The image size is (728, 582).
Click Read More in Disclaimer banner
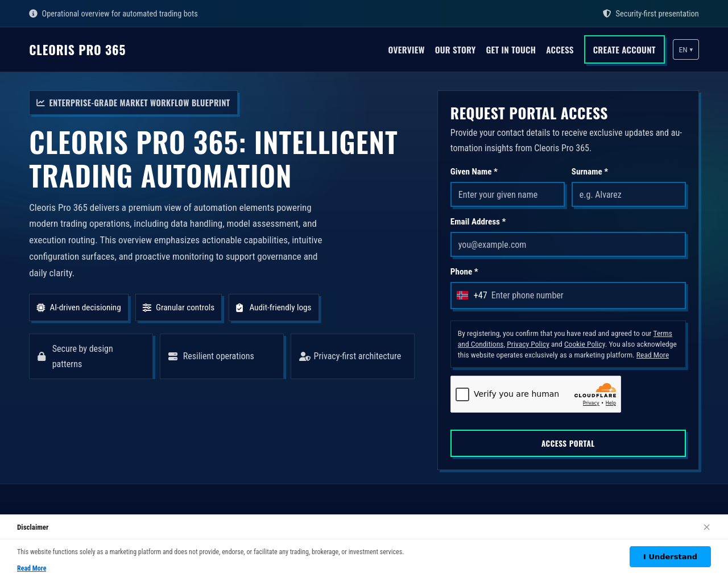(32, 568)
